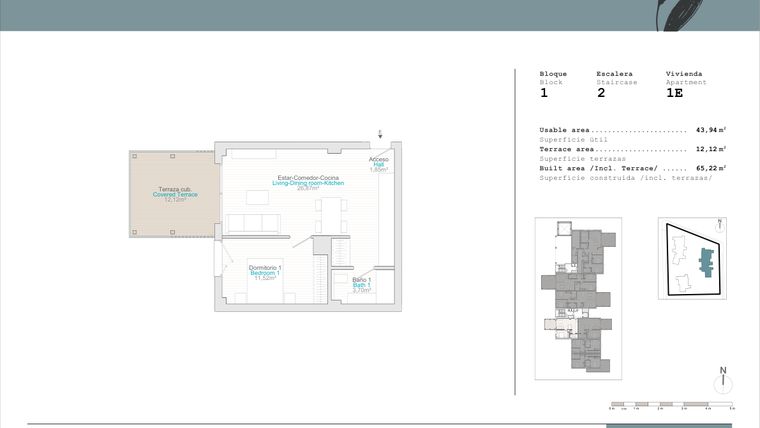
Task: Click the building floor location plan thumbnail
Action: (578, 299)
